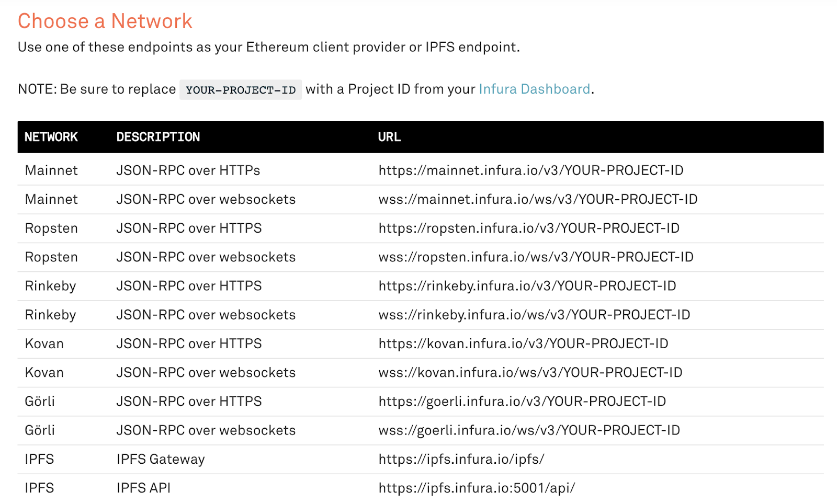Click the Mainnet JSON-RPC over HTTPs description

pyautogui.click(x=188, y=170)
